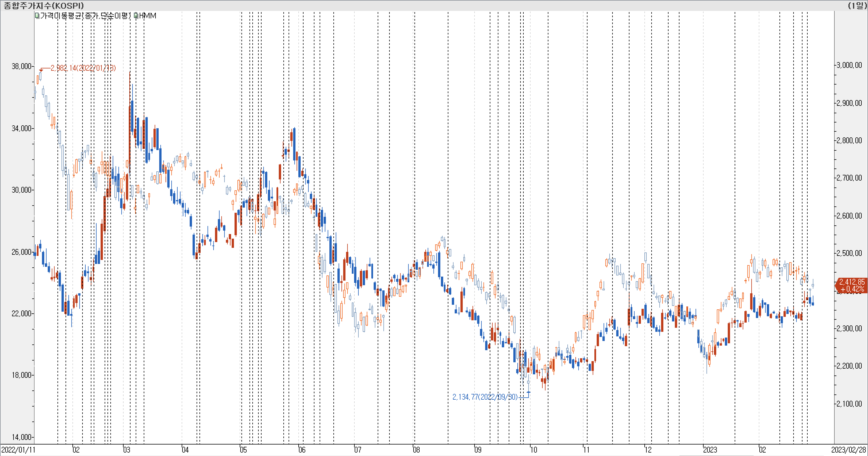The width and height of the screenshot is (868, 456).
Task: Click the 2023 year marker on the time axis
Action: pyautogui.click(x=710, y=450)
